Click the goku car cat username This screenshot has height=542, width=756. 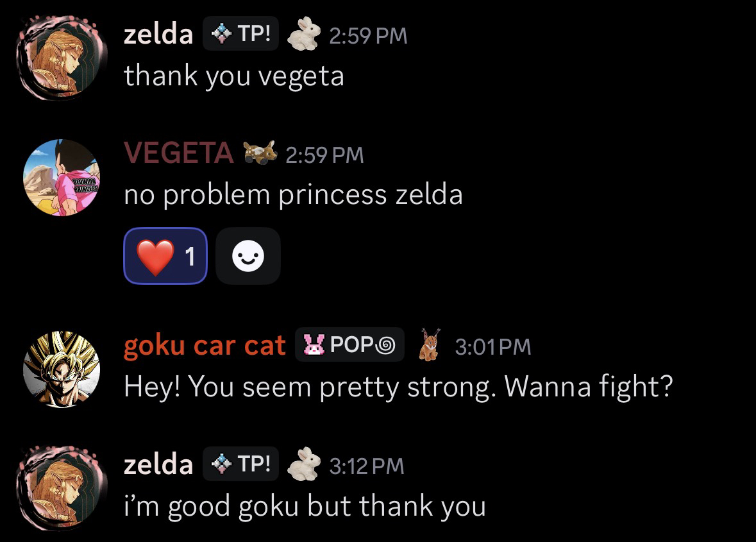pos(204,346)
